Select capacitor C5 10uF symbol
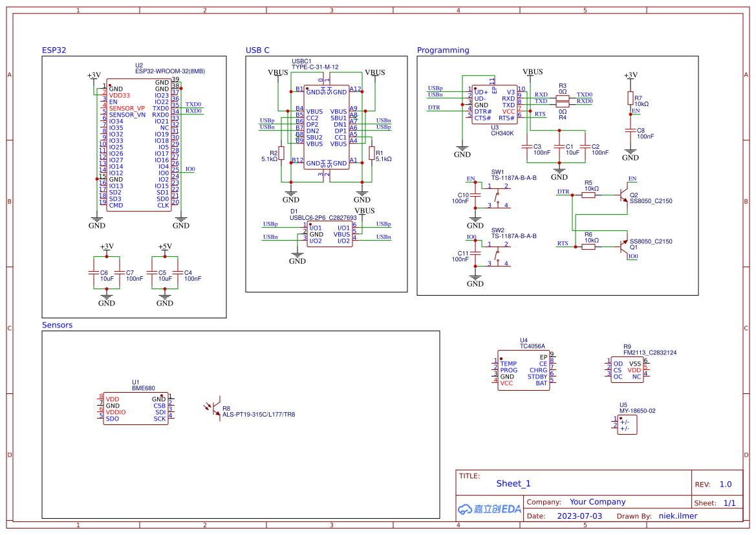 point(152,272)
